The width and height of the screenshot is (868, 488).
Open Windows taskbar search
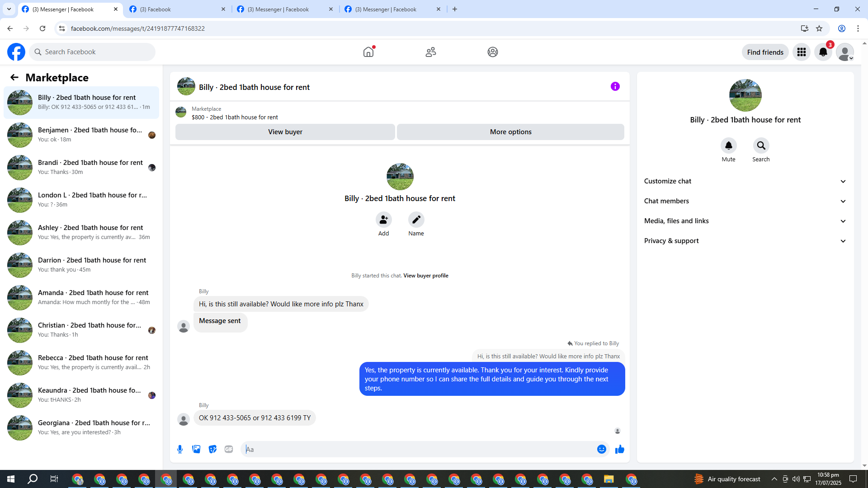click(x=33, y=479)
